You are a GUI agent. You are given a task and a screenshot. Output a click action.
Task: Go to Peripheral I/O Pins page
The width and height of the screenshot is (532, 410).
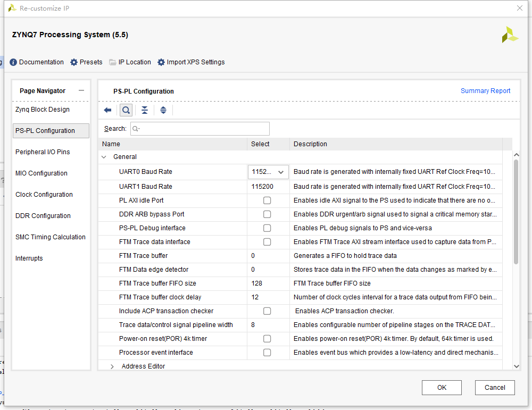pyautogui.click(x=43, y=152)
